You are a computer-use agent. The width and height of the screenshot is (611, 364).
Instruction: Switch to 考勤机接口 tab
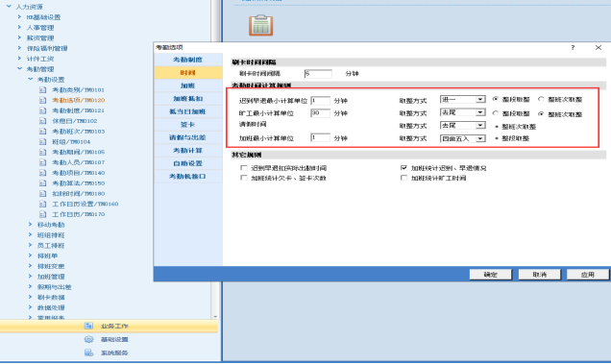click(x=188, y=177)
